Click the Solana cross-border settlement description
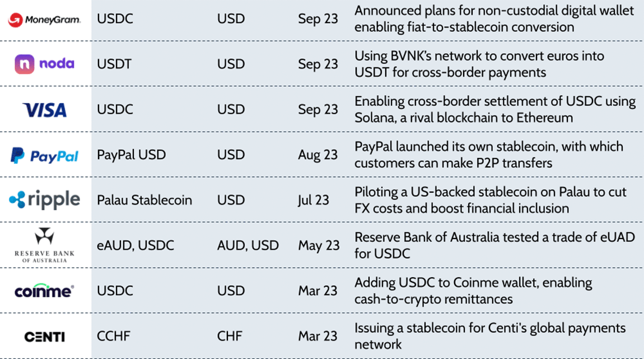644x359 pixels. pos(494,110)
